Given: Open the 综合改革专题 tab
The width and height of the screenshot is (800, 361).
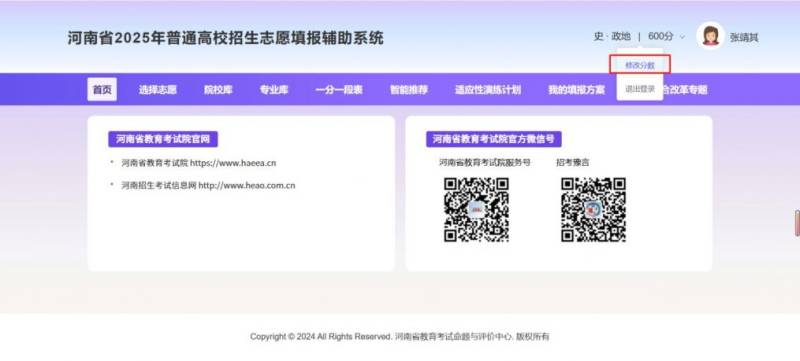Looking at the screenshot, I should [685, 90].
